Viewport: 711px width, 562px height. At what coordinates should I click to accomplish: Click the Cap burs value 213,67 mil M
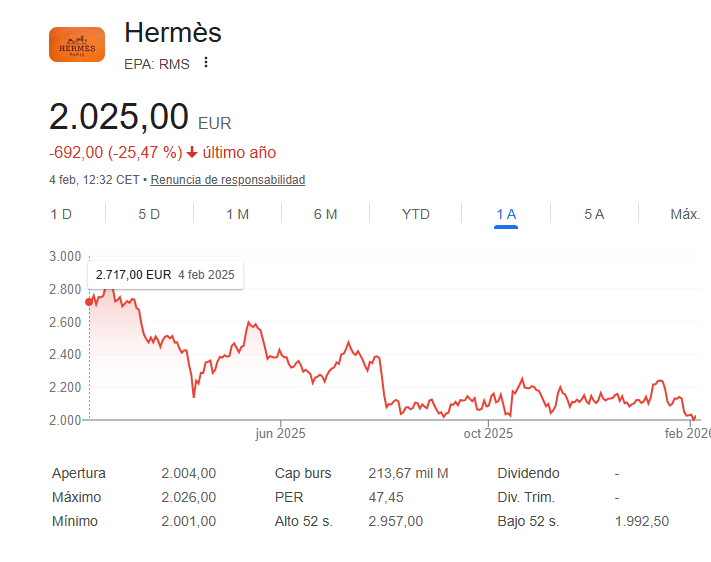coord(408,473)
